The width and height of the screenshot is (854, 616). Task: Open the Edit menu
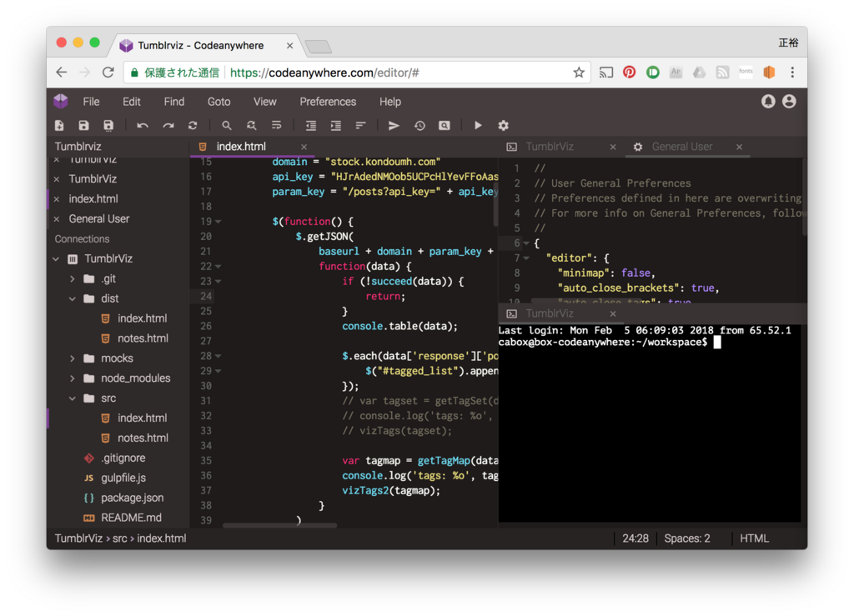pos(131,102)
